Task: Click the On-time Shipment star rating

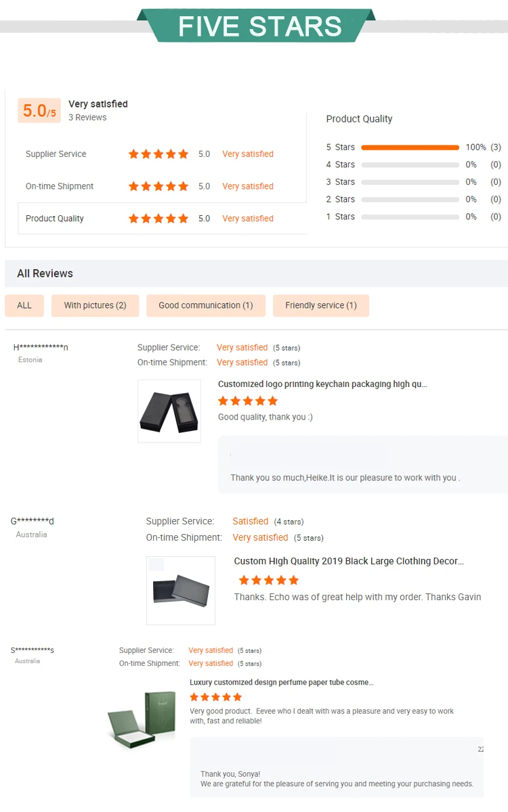Action: (x=158, y=186)
